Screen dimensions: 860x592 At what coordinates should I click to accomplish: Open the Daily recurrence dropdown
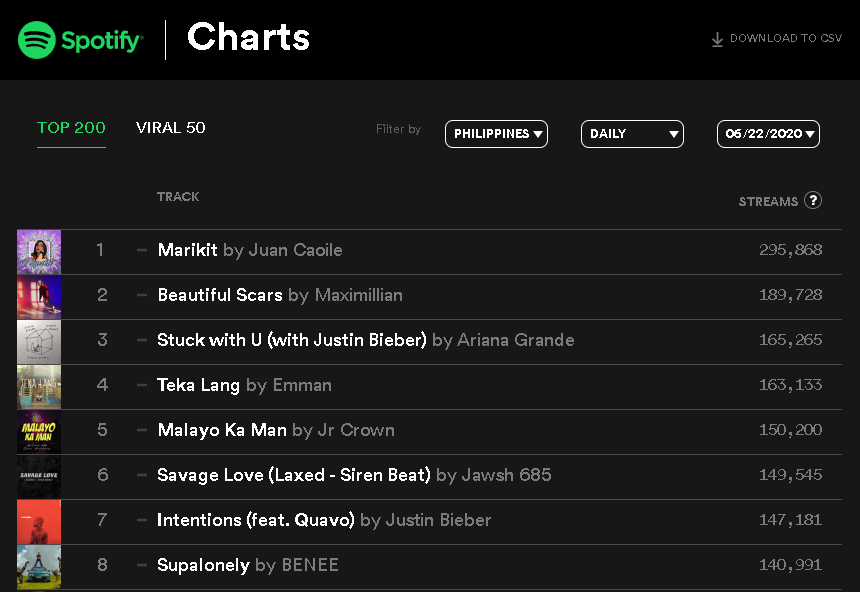632,134
